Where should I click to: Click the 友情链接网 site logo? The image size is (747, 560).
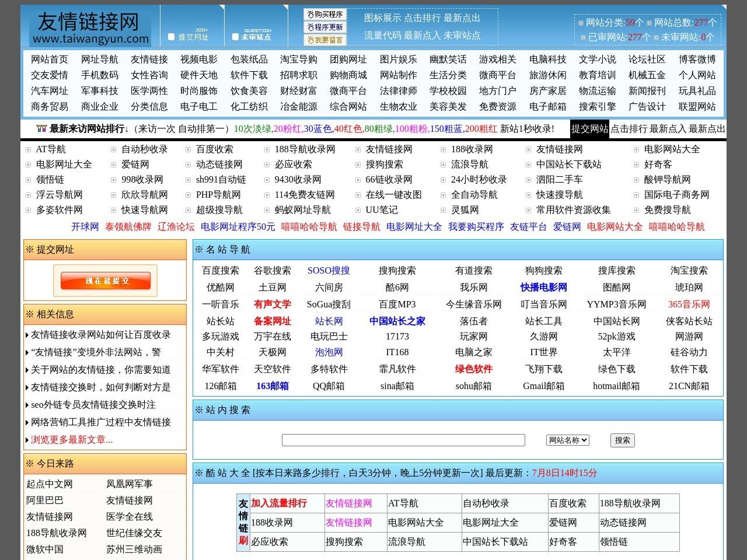90,28
